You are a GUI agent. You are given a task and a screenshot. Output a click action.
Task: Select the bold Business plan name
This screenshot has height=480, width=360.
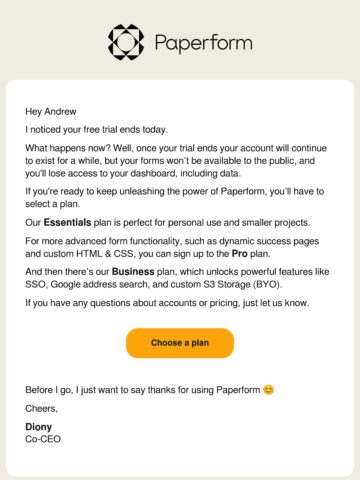133,272
